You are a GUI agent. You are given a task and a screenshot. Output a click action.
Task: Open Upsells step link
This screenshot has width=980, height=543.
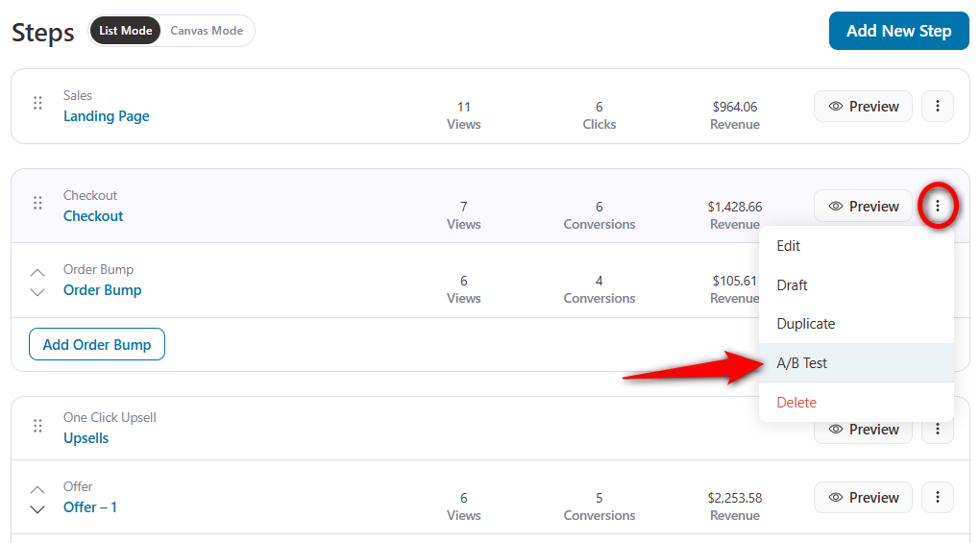click(86, 438)
